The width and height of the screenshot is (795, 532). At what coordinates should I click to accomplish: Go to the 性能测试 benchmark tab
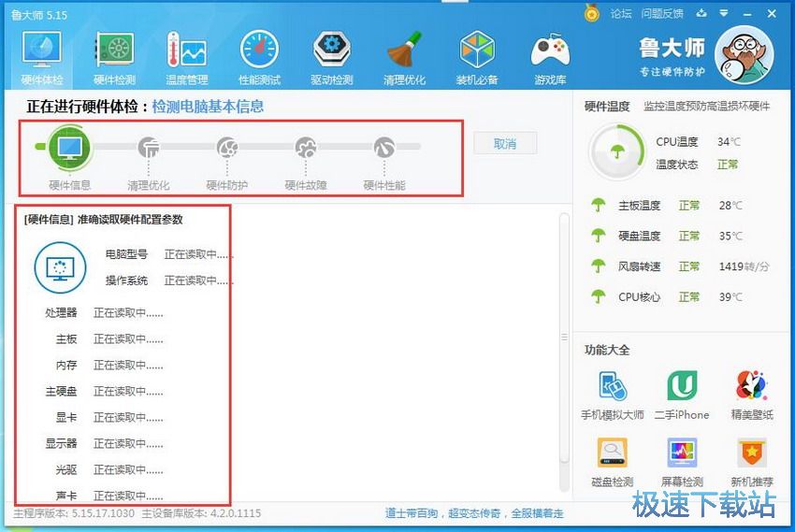[259, 57]
